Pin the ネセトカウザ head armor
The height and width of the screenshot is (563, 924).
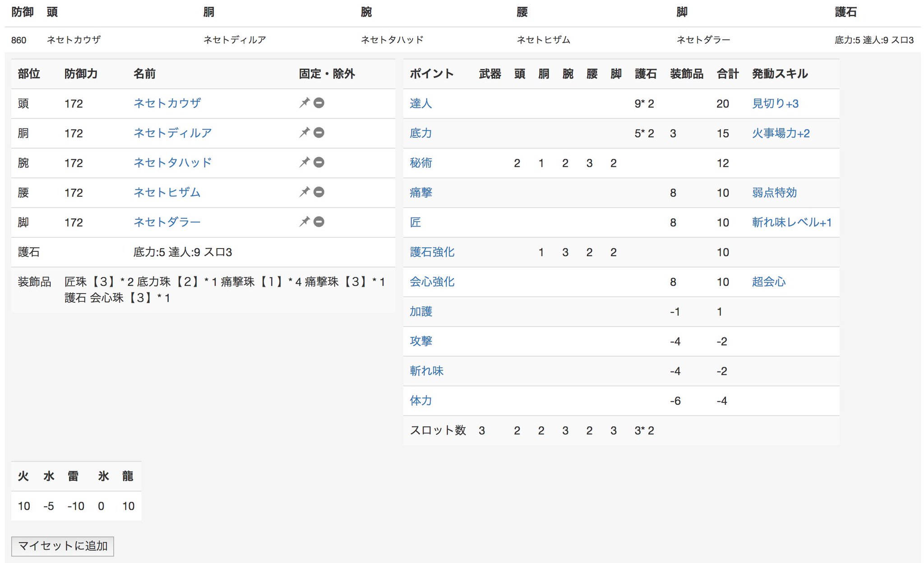(304, 103)
